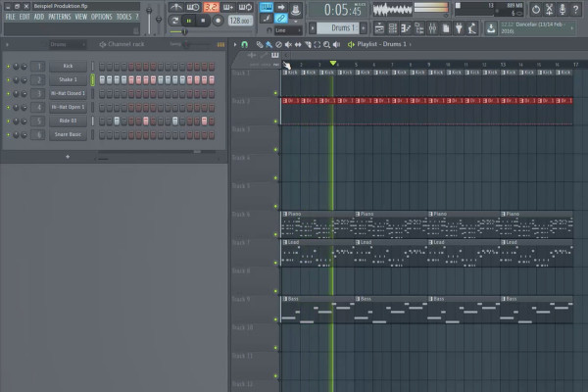Select the playlist select tool
Viewport: 588px width, 392px height.
pos(318,45)
